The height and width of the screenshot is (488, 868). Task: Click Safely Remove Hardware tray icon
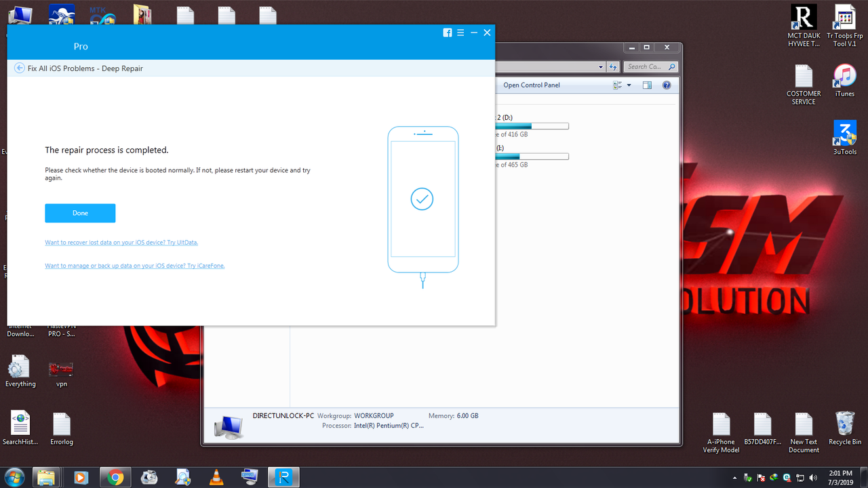(x=747, y=478)
